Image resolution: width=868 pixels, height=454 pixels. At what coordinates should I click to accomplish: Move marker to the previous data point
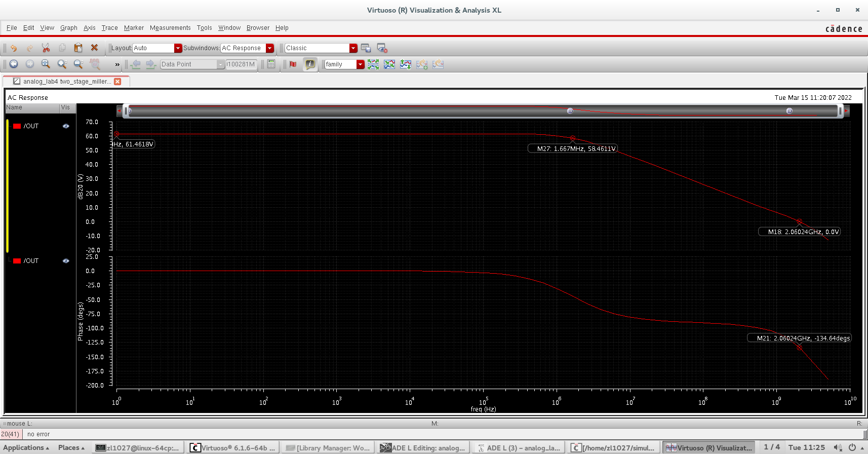(x=135, y=64)
